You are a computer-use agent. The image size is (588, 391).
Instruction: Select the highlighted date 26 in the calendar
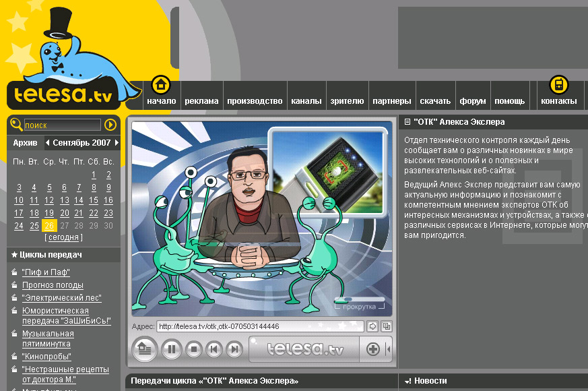(x=49, y=226)
